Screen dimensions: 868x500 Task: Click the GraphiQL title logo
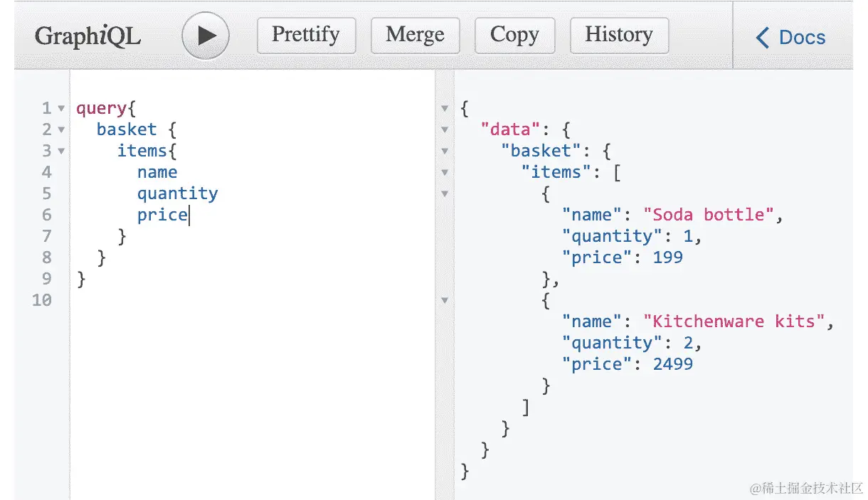tap(88, 36)
